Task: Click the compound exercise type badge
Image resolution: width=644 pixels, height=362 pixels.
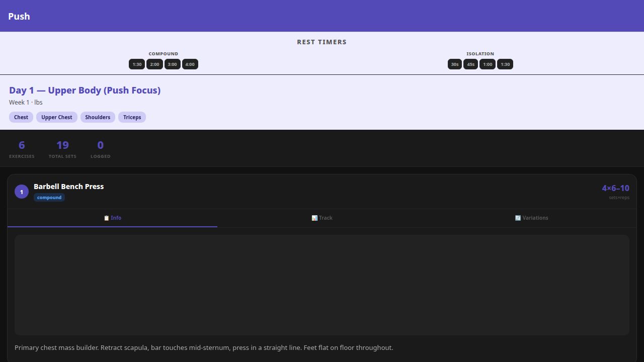Action: (49, 198)
